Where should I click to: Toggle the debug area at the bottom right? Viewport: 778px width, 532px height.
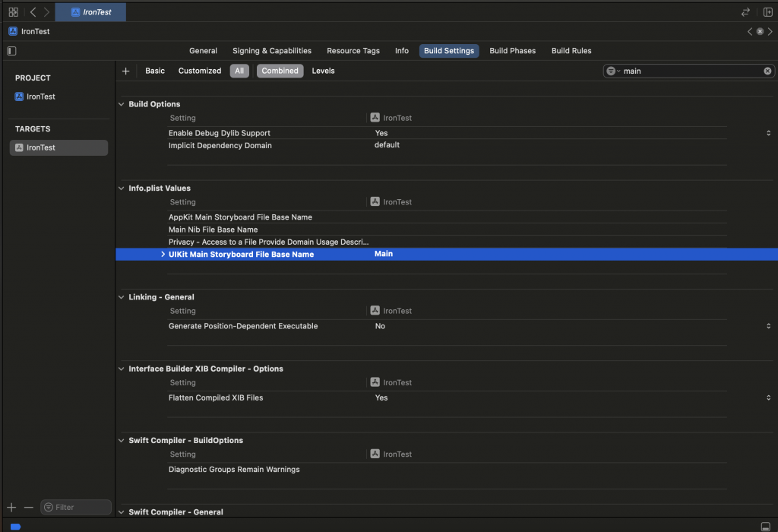pyautogui.click(x=766, y=527)
